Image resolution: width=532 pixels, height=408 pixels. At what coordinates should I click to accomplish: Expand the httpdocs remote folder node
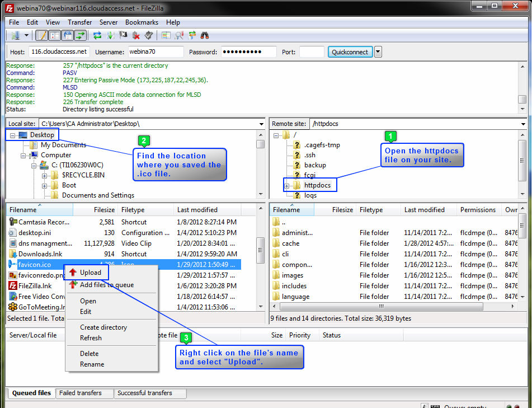(286, 186)
